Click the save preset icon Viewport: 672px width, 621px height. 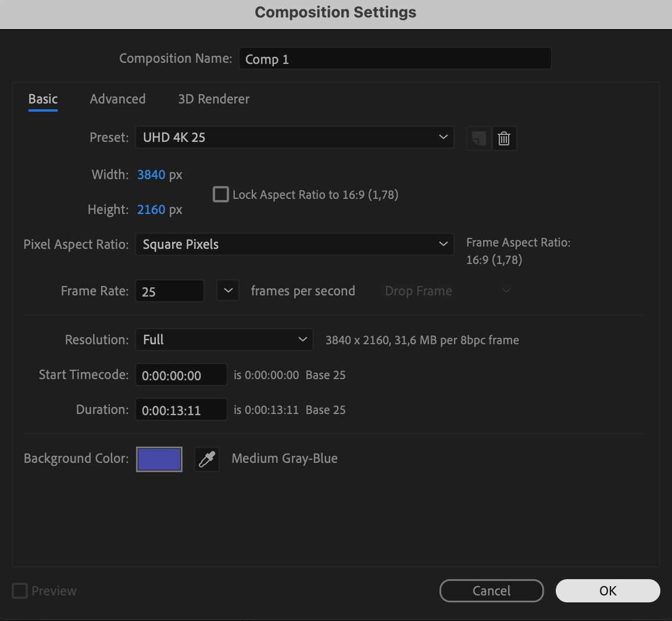478,139
